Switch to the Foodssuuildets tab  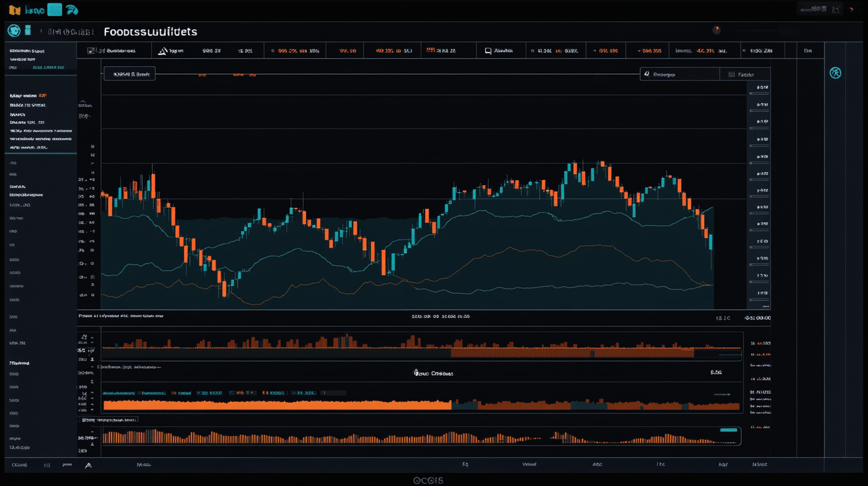150,32
